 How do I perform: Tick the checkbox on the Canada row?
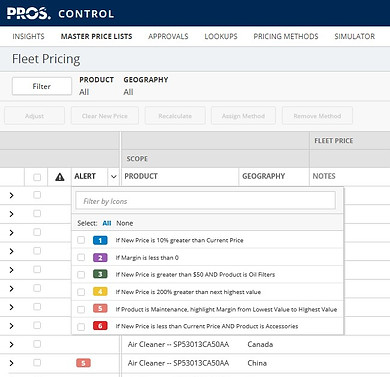click(37, 344)
